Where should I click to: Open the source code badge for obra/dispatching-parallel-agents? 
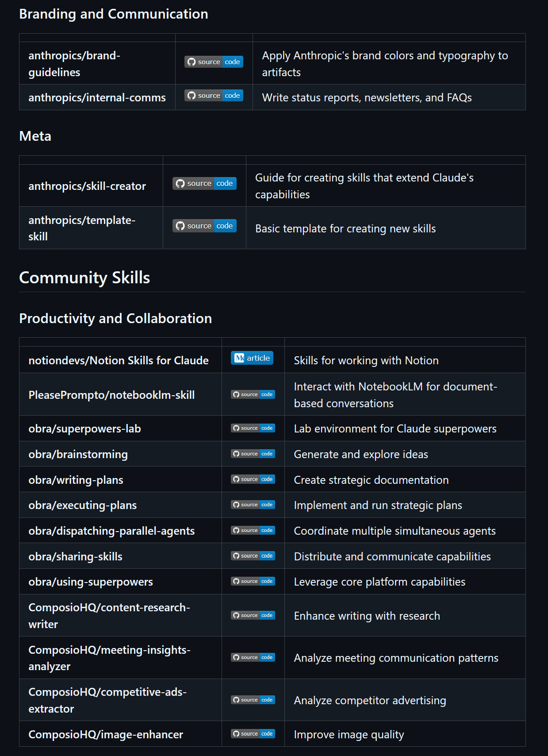(x=253, y=531)
